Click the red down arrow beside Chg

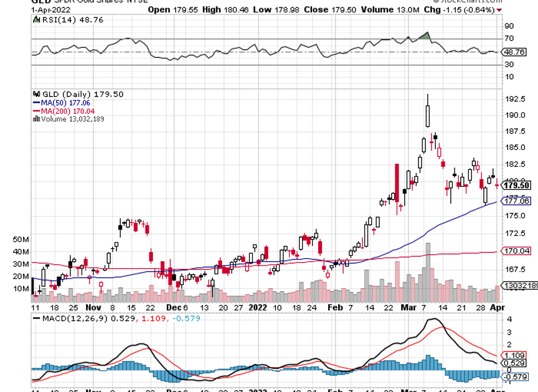499,11
